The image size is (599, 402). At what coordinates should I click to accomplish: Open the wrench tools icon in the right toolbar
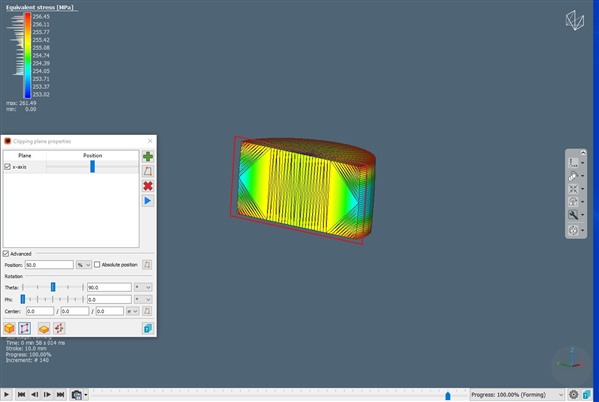tap(573, 215)
